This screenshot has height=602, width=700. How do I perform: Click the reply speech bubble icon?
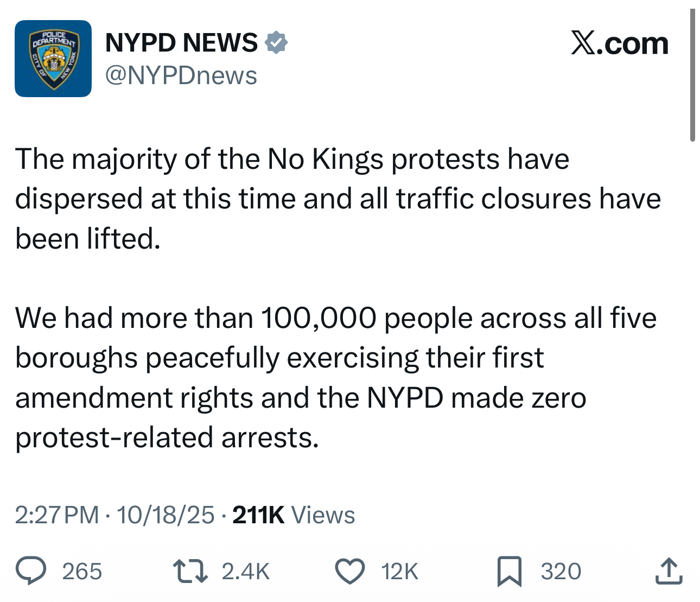click(30, 571)
